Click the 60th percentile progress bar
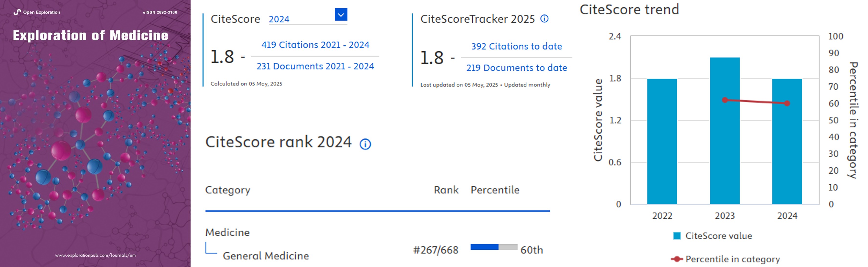868x267 pixels. tap(494, 247)
